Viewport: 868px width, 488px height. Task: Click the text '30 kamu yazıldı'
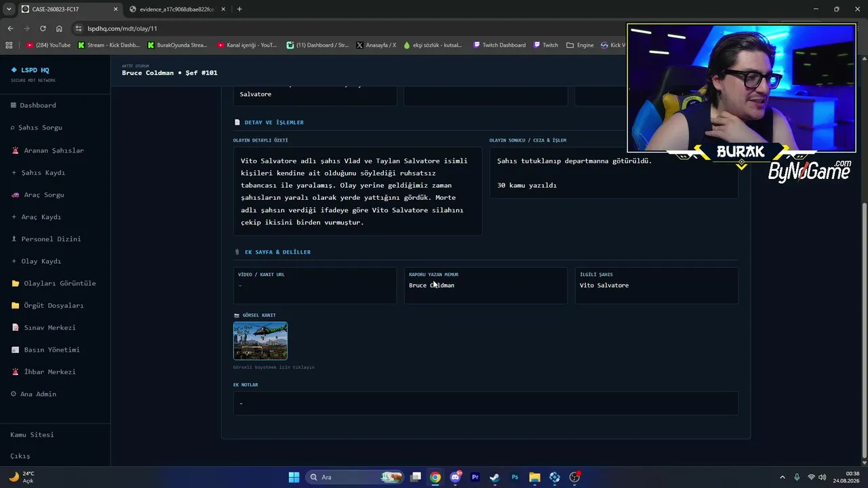527,185
